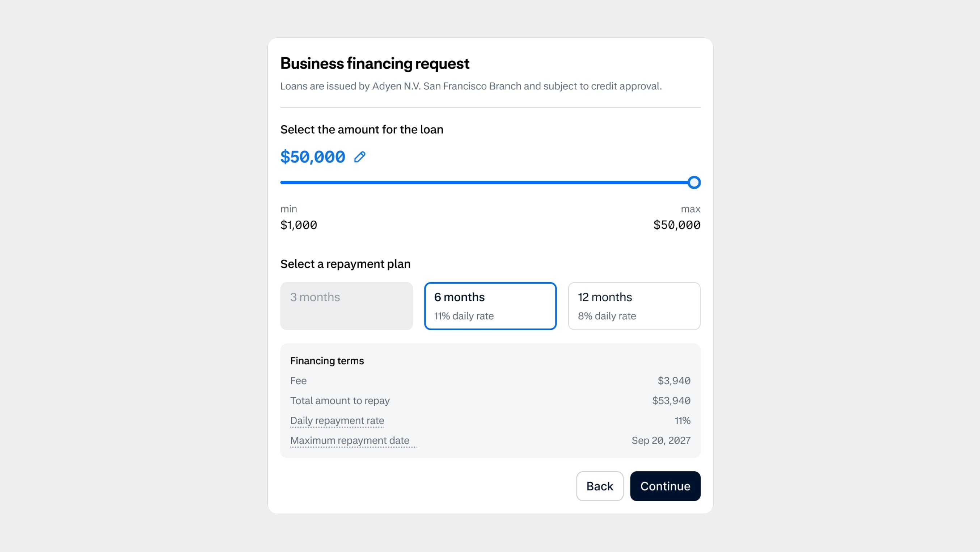Click the Financing terms heading
The image size is (980, 552).
coord(327,360)
